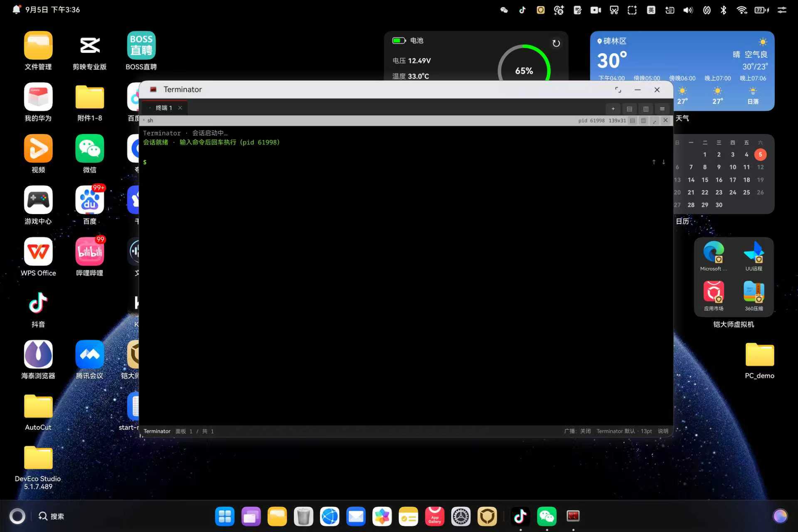Viewport: 798px width, 532px height.
Task: Open the PC_demo folder
Action: pyautogui.click(x=760, y=360)
